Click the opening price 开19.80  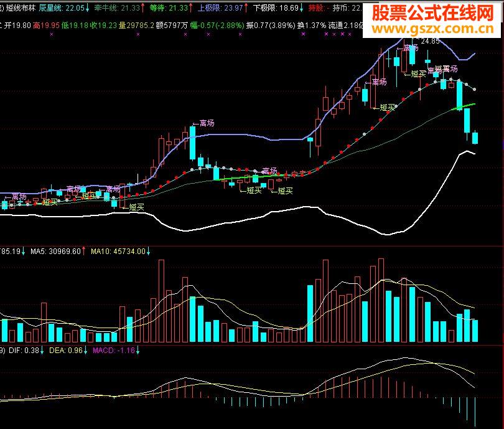pyautogui.click(x=17, y=25)
